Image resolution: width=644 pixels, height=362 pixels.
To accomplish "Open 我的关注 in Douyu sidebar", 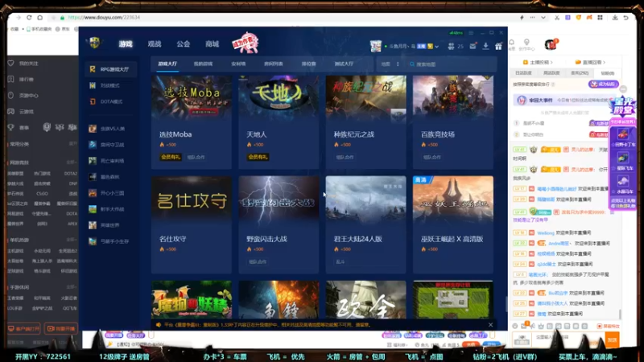I will (x=24, y=64).
